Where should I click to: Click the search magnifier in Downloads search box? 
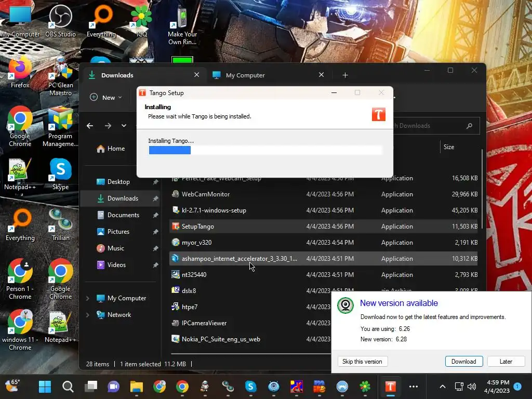470,126
